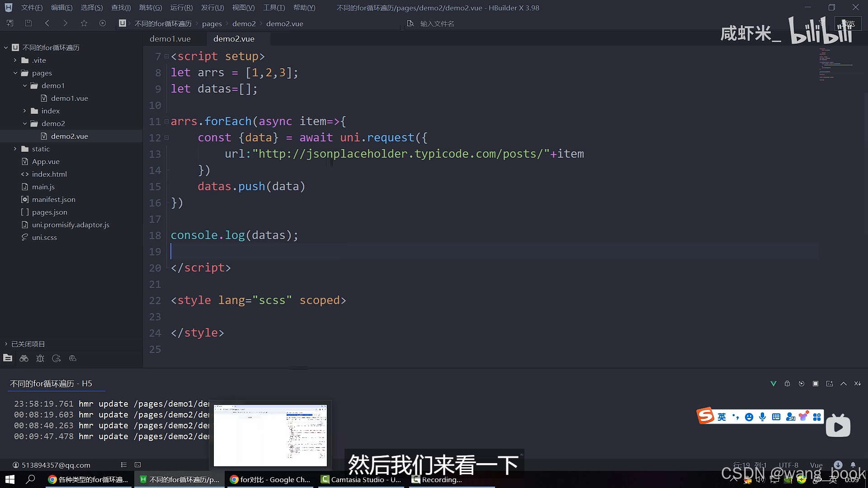Open the 文件(F) menu
The width and height of the screenshot is (868, 488).
[x=32, y=8]
